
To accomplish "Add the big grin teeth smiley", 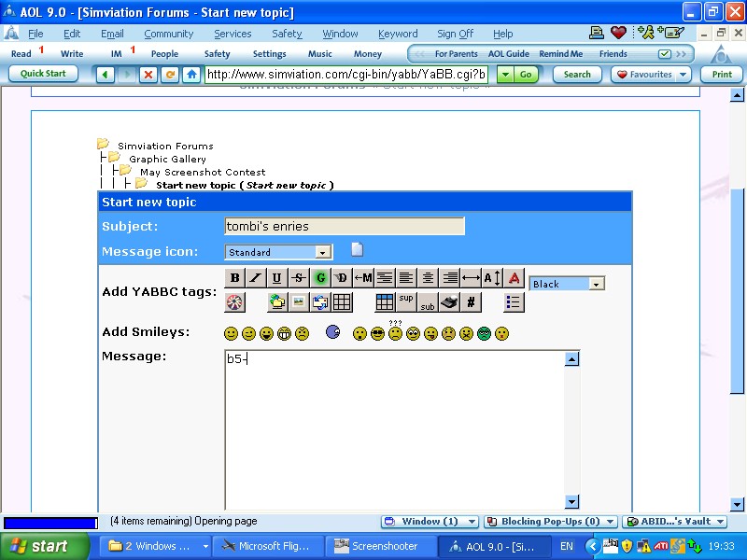I will click(x=284, y=334).
